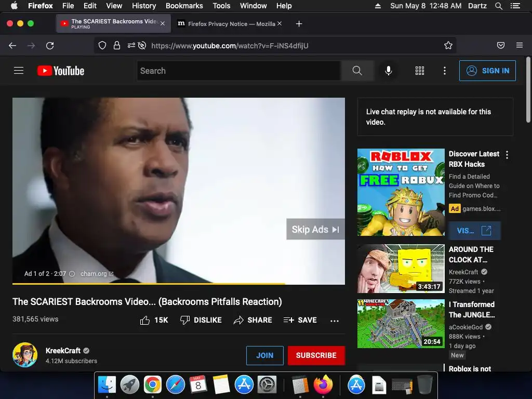Go to YouTube home via logo
Image resolution: width=532 pixels, height=399 pixels.
click(61, 71)
